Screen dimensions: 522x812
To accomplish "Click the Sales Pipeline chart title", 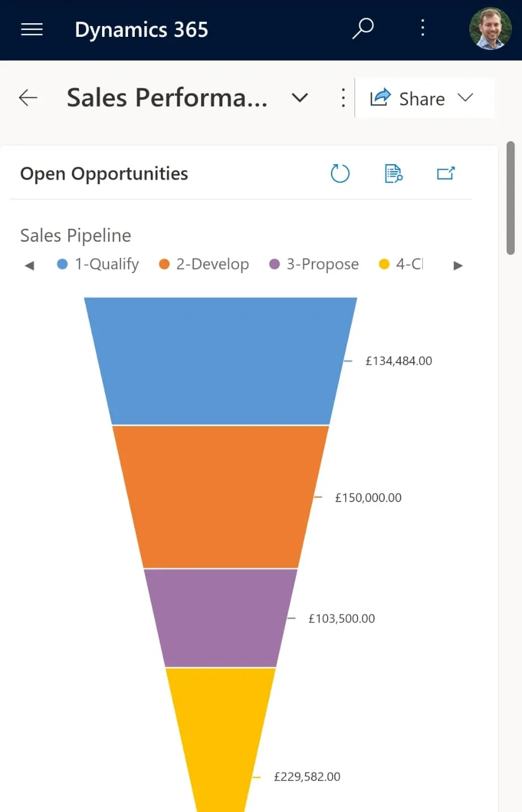I will tap(75, 235).
